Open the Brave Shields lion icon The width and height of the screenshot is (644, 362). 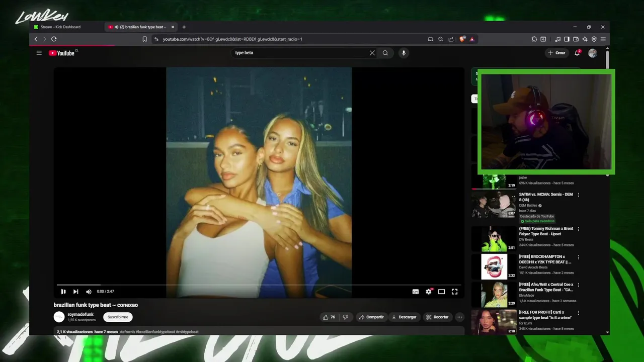click(462, 39)
